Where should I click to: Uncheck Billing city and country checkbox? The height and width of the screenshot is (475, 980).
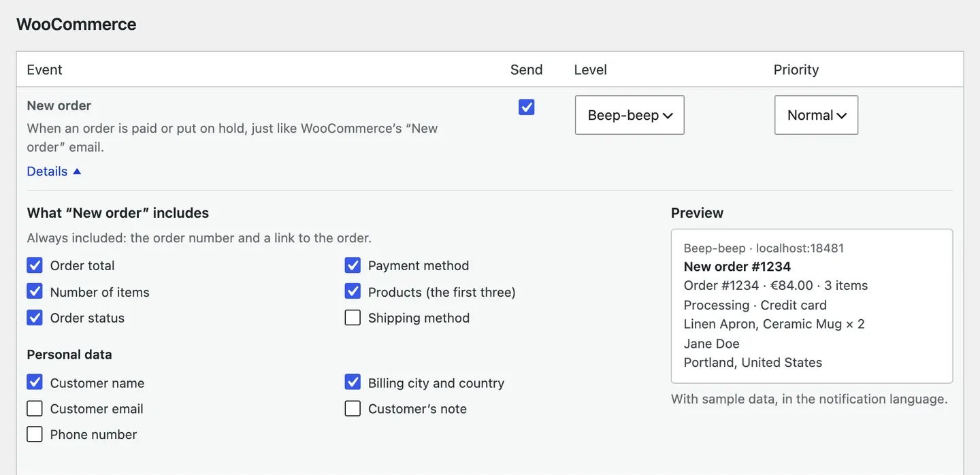[x=353, y=382]
